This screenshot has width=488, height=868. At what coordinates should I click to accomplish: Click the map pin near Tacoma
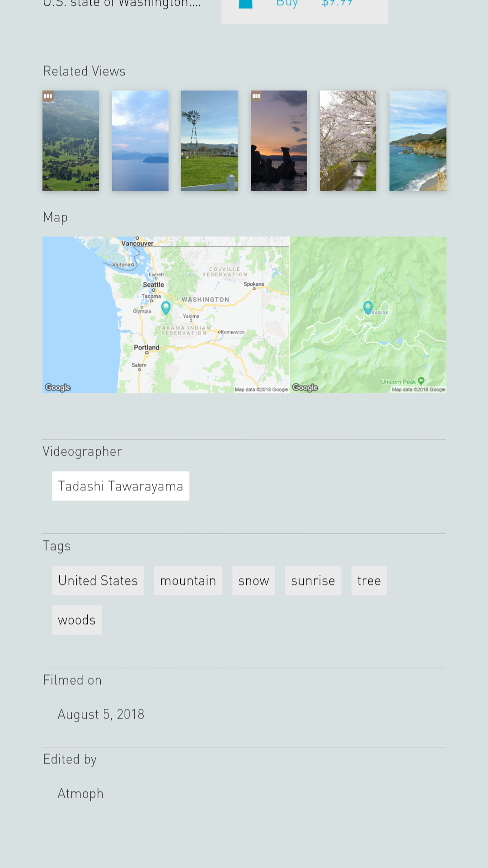point(166,307)
